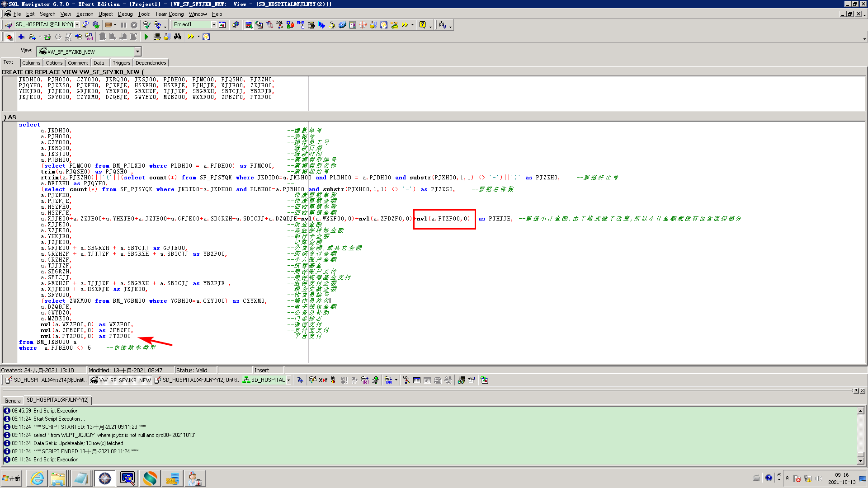Image resolution: width=868 pixels, height=488 pixels.
Task: Switch to the Triggers tab
Action: point(121,63)
